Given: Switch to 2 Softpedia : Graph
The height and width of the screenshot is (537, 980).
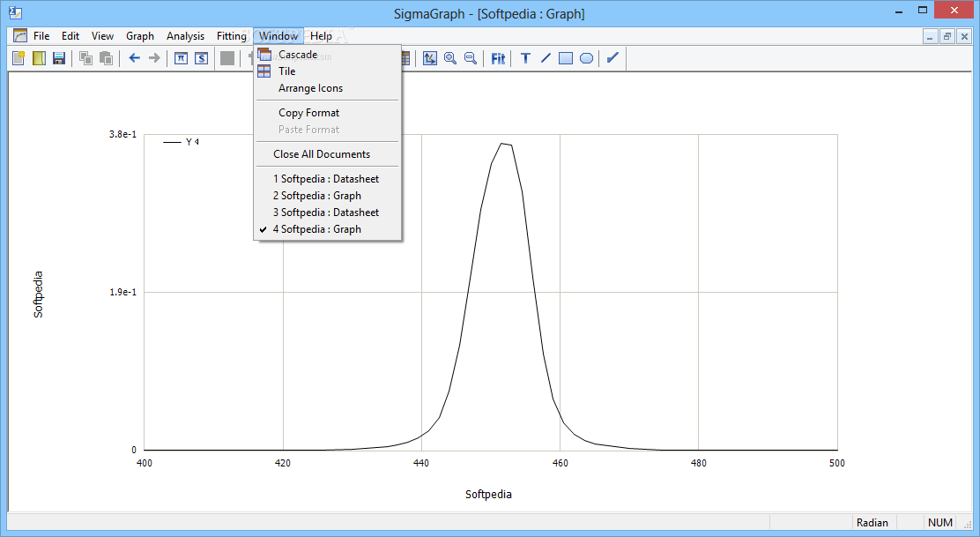Looking at the screenshot, I should pyautogui.click(x=327, y=196).
